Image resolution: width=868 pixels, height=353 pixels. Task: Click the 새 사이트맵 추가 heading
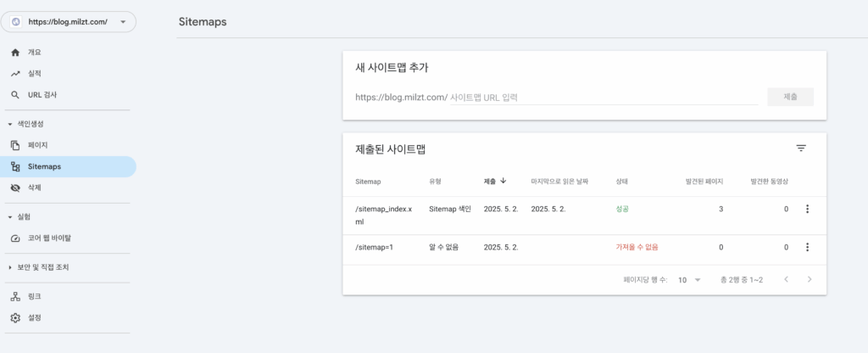point(392,68)
